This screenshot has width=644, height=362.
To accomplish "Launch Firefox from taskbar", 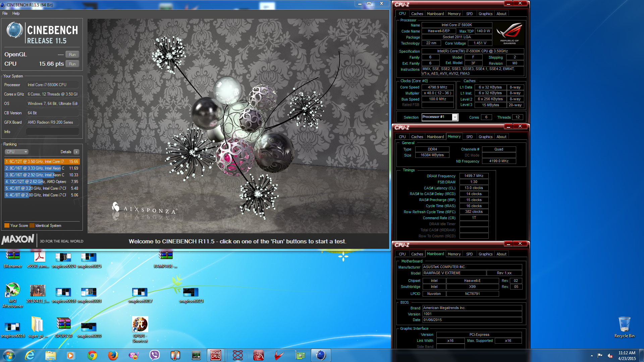I will (113, 355).
